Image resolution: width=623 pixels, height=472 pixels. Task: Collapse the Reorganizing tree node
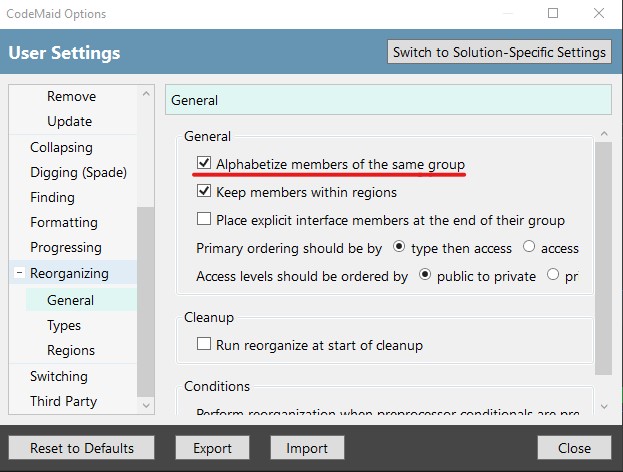pos(19,273)
